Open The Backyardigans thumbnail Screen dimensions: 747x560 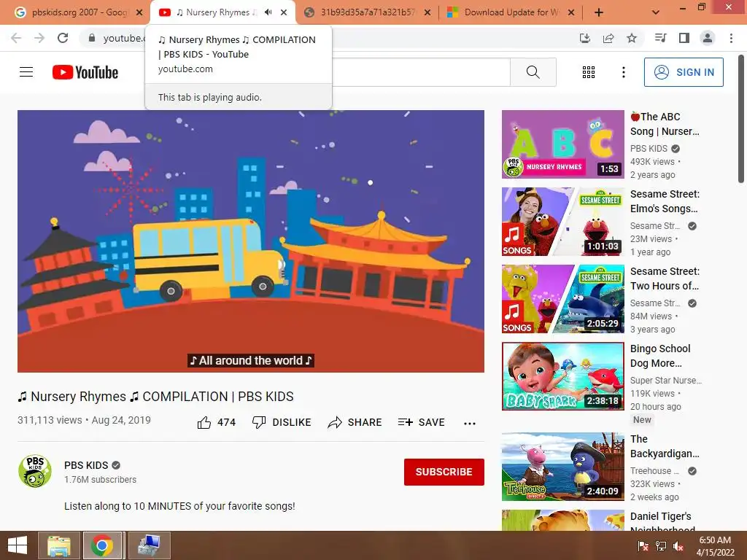click(x=562, y=467)
